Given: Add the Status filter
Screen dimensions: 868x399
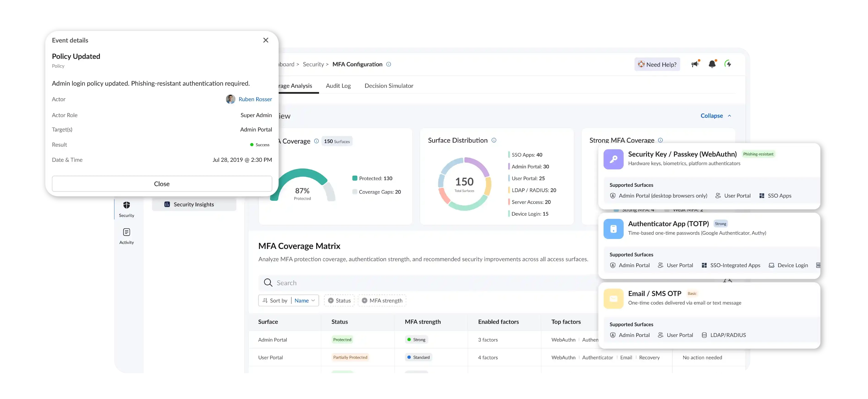Looking at the screenshot, I should (x=339, y=300).
